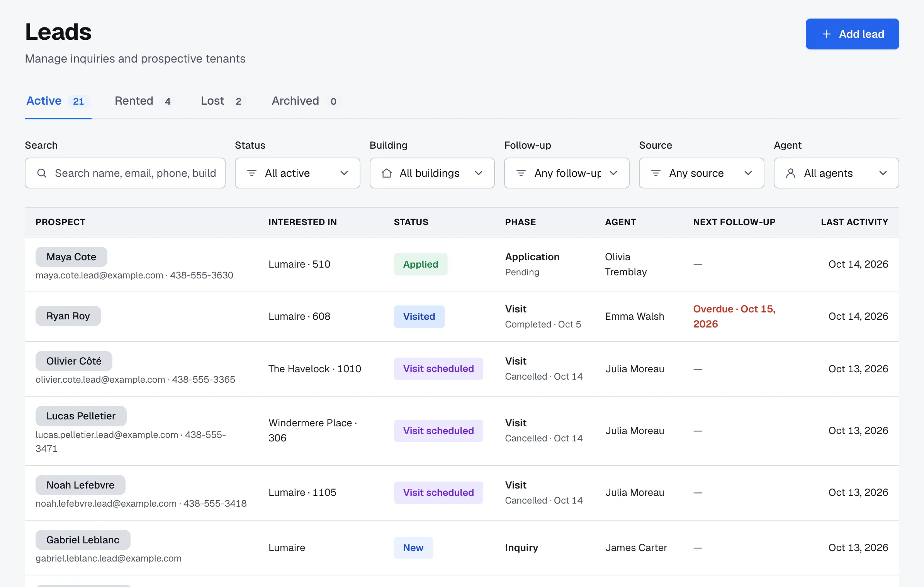Open Gabriel Leblanc's lead
Screen dimensions: 924x587
pyautogui.click(x=83, y=540)
